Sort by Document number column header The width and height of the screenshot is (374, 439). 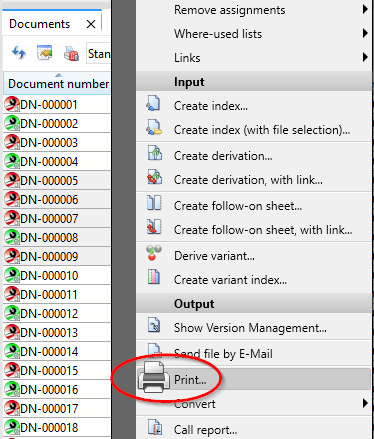57,83
